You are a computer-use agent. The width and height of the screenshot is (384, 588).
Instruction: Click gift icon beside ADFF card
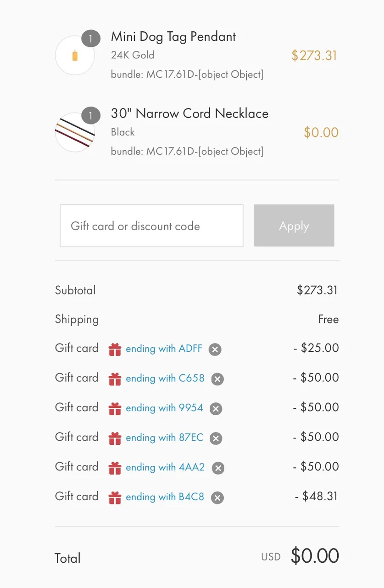pos(115,350)
